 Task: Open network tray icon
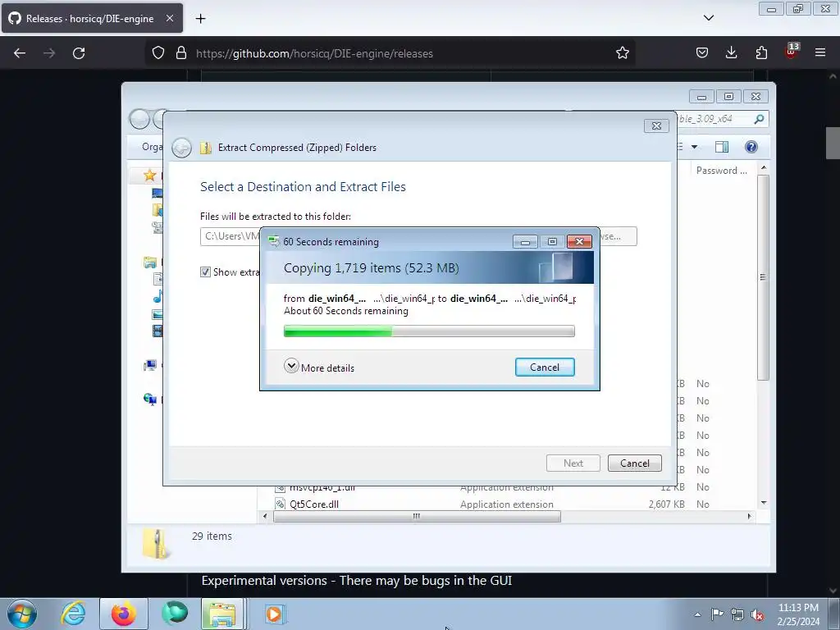[737, 614]
